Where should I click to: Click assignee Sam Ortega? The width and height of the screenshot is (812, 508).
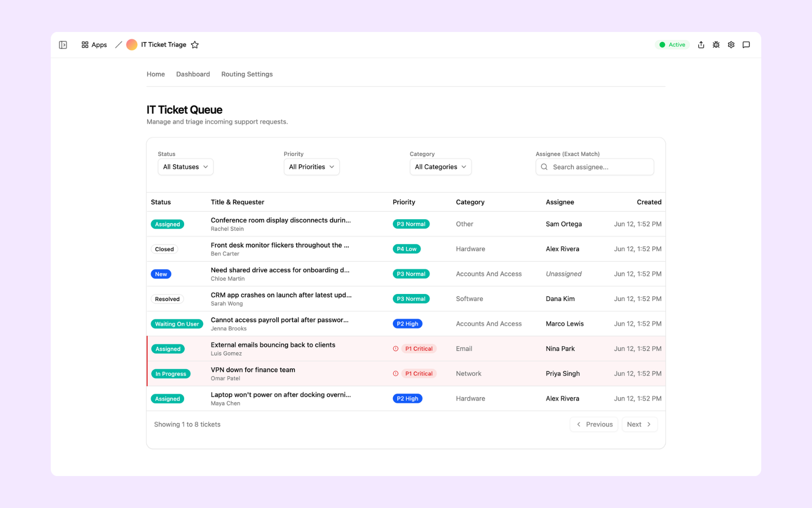click(x=563, y=224)
